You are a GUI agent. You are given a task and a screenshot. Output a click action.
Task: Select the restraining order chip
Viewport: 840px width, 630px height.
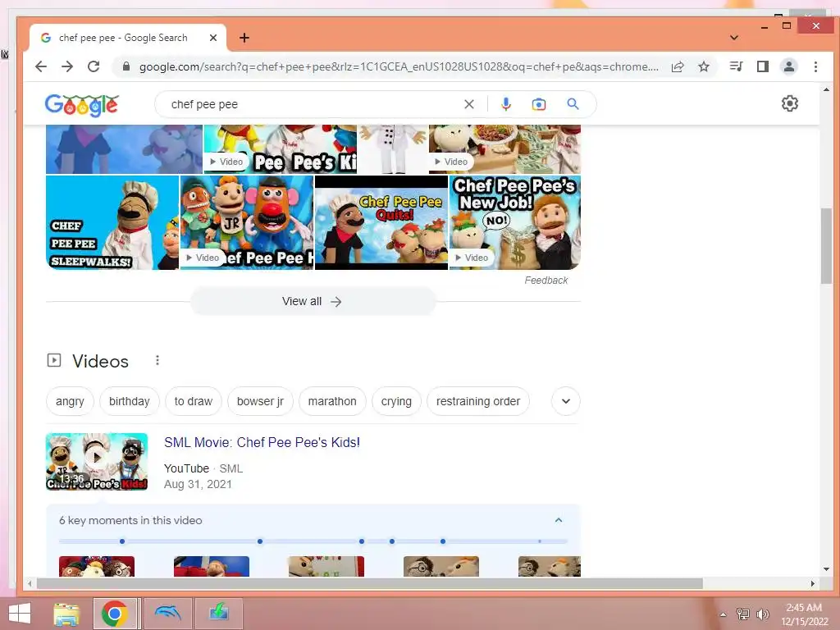coord(478,401)
